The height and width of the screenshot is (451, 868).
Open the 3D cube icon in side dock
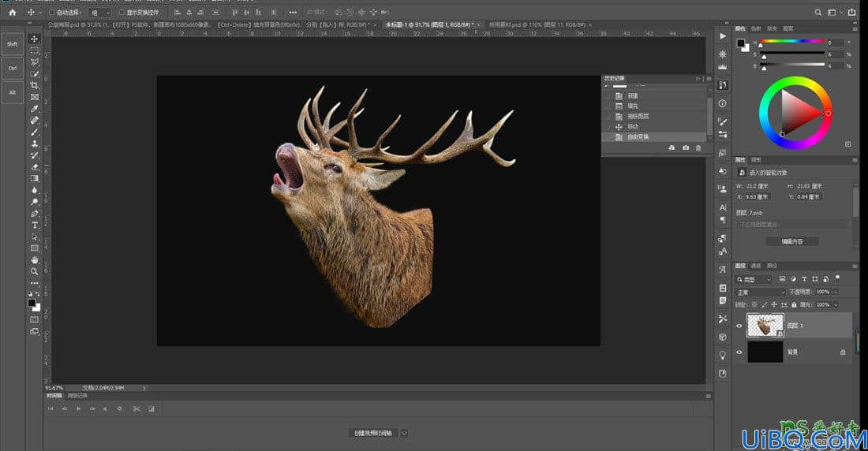coord(722,337)
